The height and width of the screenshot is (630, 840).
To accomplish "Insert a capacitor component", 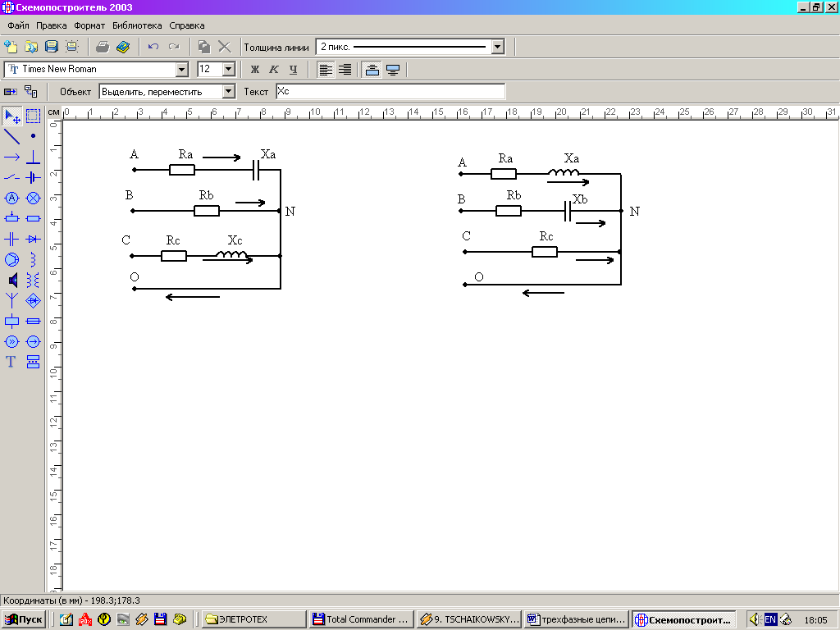I will [11, 239].
